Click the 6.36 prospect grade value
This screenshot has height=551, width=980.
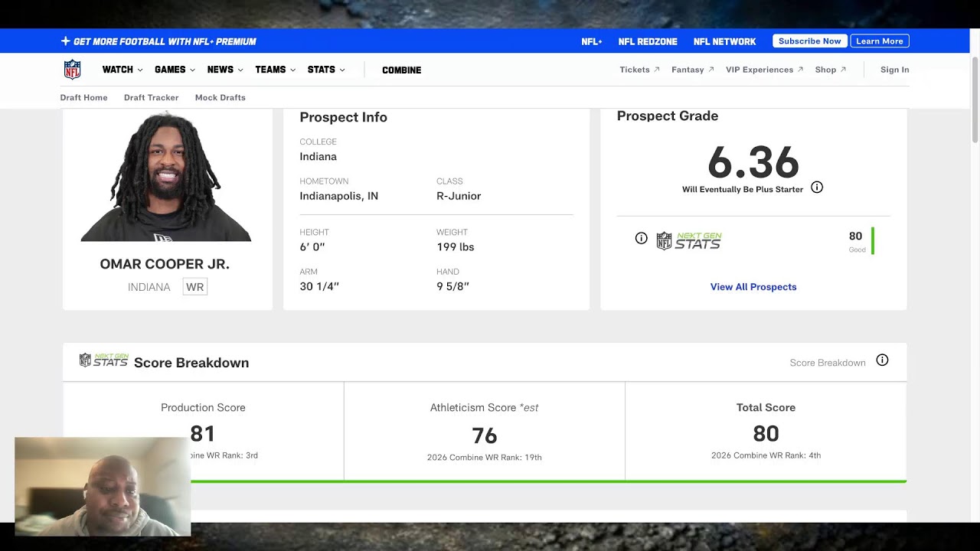753,163
